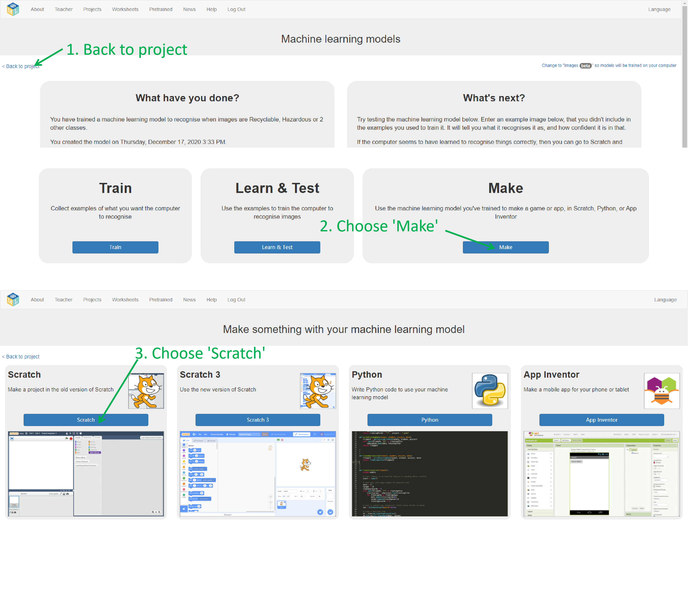This screenshot has width=688, height=616.
Task: Click the App Inventor designer screenshot
Action: pyautogui.click(x=602, y=473)
